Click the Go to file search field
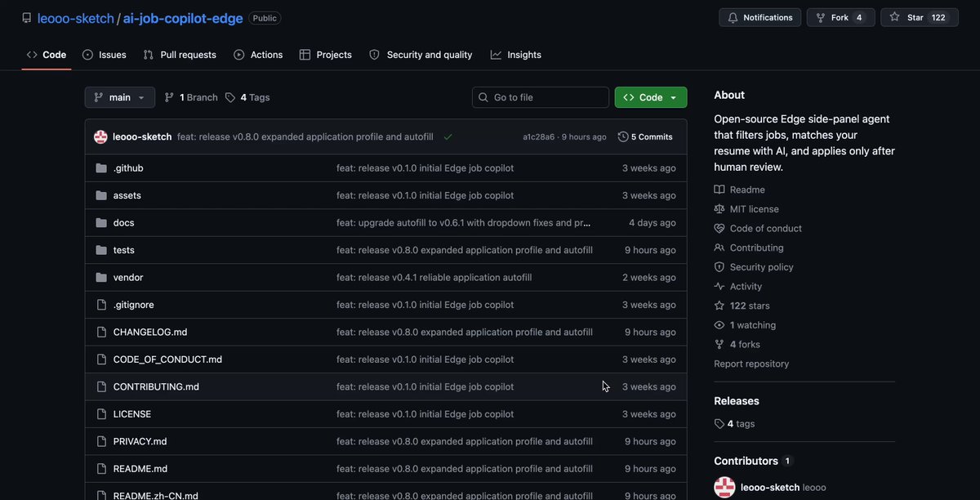This screenshot has width=980, height=500. [541, 97]
